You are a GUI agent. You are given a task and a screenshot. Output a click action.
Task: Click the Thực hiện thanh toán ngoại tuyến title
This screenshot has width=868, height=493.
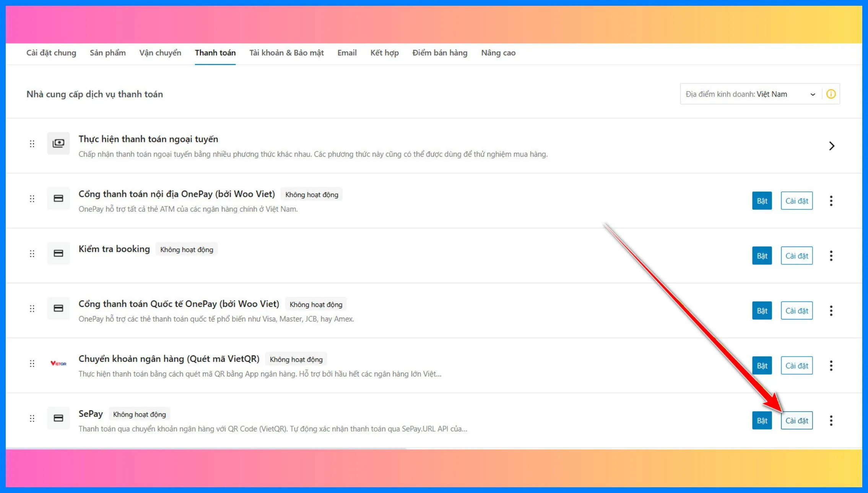[148, 139]
